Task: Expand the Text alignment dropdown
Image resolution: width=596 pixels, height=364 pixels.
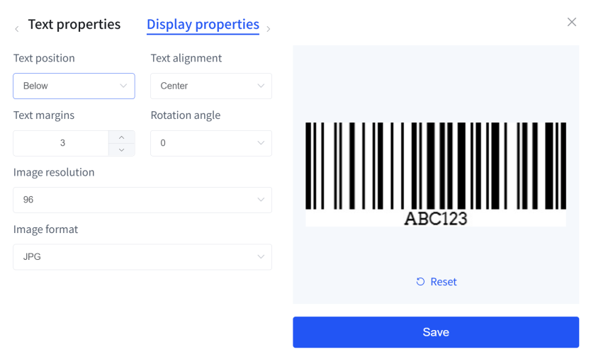Action: pyautogui.click(x=211, y=86)
